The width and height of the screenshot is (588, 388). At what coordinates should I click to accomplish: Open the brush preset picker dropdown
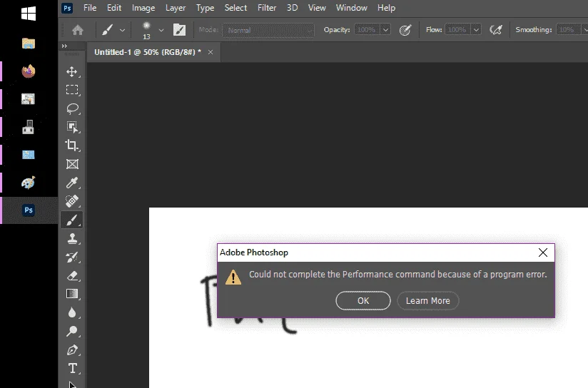(161, 30)
